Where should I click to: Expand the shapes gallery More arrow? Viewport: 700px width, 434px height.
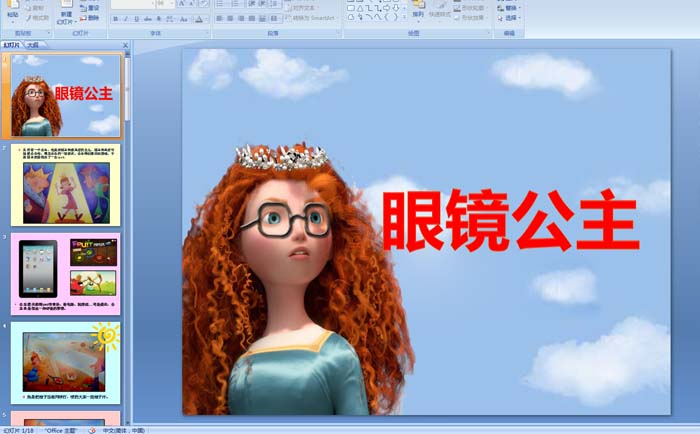[404, 17]
